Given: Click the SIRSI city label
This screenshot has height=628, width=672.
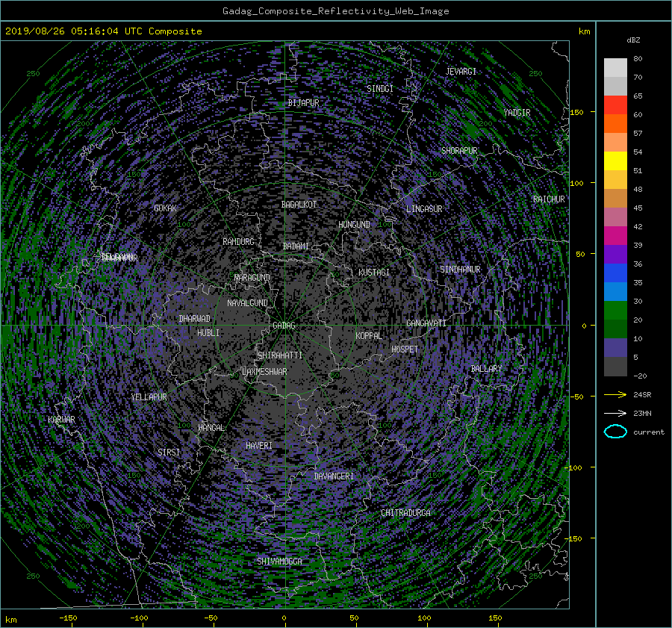Looking at the screenshot, I should [x=169, y=453].
